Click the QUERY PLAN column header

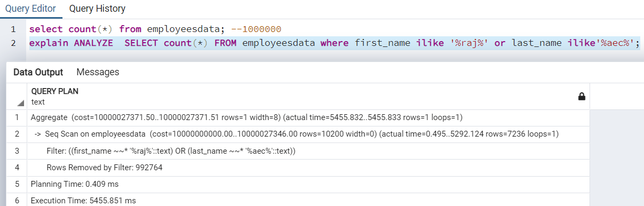pos(309,97)
